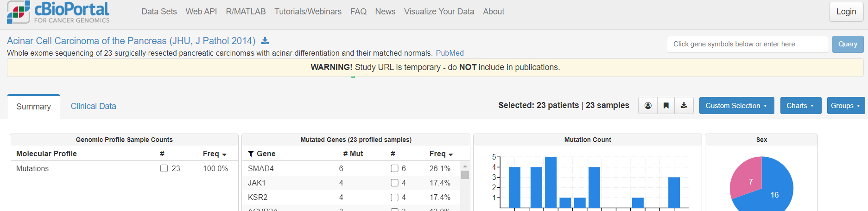Switch to the Clinical Data tab
The height and width of the screenshot is (211, 868).
[93, 106]
